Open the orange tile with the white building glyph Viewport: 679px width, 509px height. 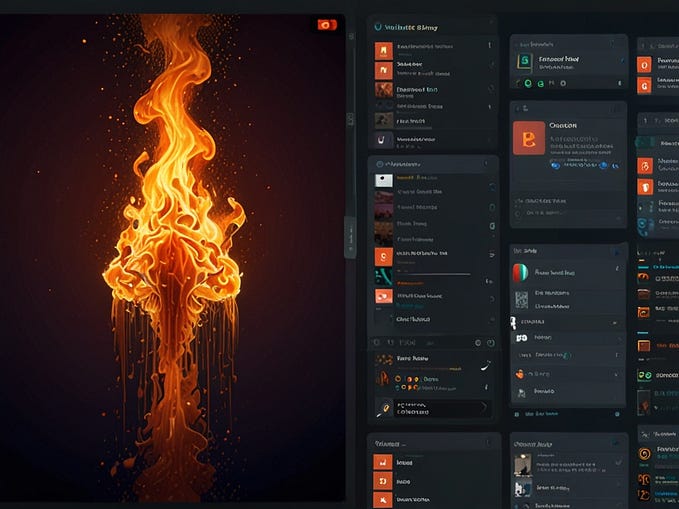coord(384,51)
